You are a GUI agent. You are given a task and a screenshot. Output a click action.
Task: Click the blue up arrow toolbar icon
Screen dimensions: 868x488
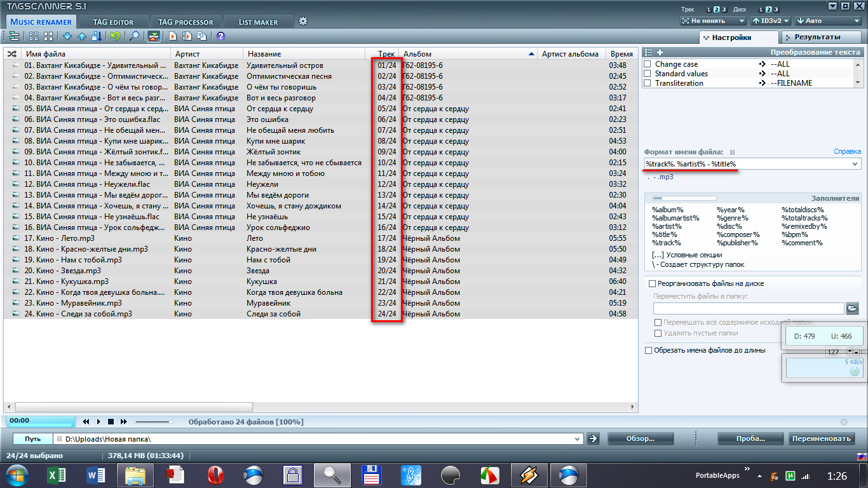tap(82, 36)
